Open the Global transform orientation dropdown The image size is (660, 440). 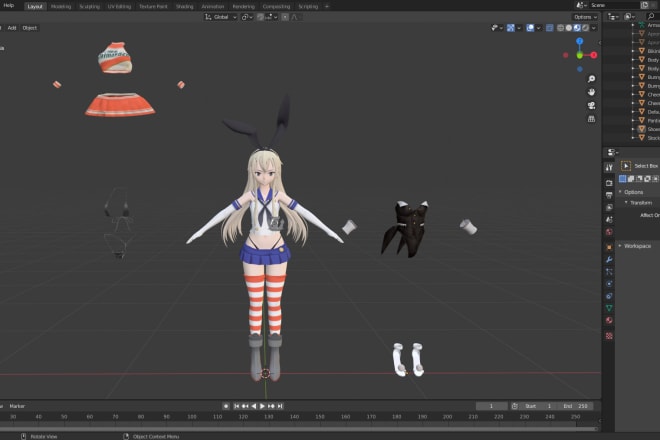coord(221,17)
